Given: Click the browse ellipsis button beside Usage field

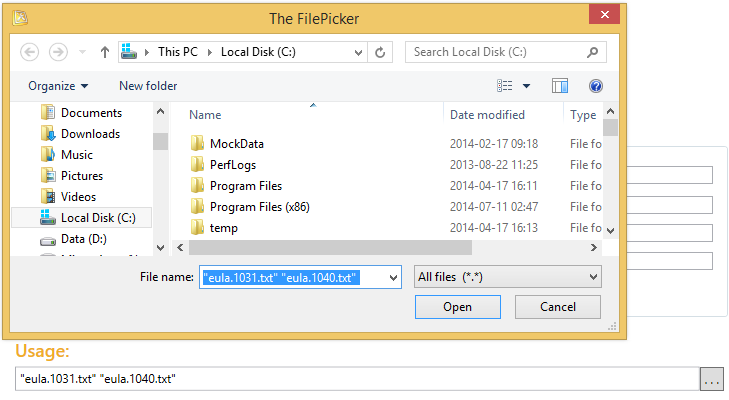Looking at the screenshot, I should point(711,380).
